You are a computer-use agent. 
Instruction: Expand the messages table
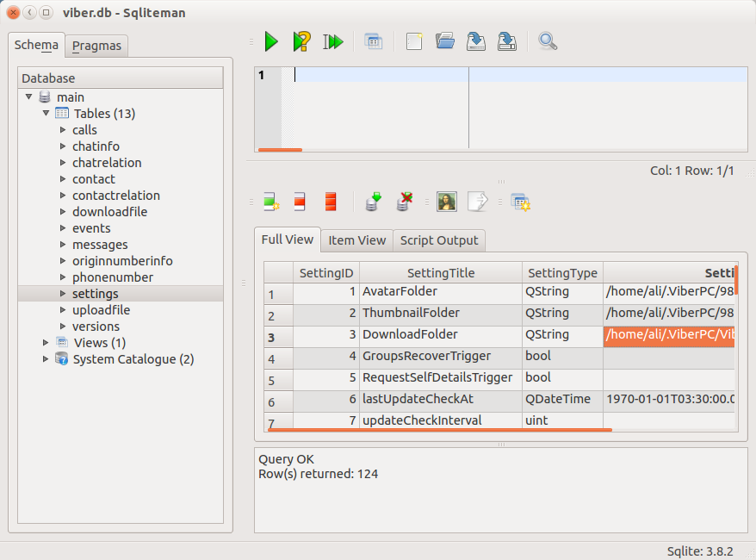63,245
